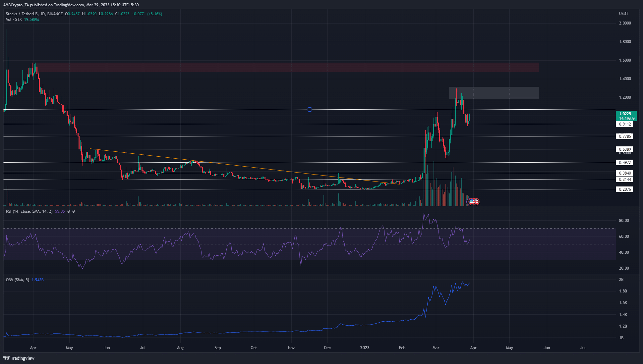
Task: Click the 0.7785 price level label
Action: [625, 136]
